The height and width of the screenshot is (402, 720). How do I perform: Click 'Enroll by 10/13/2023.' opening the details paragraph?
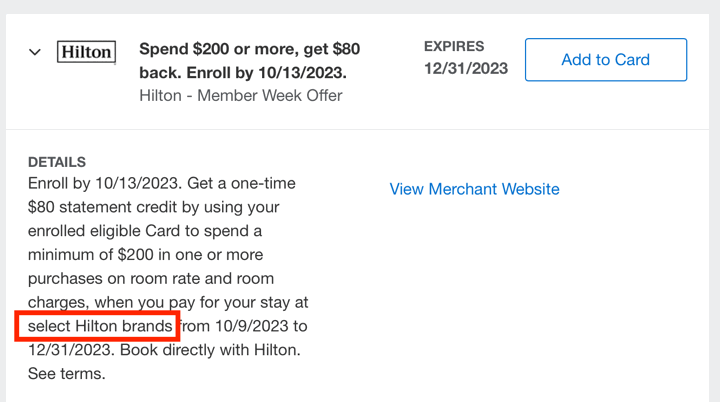point(105,183)
